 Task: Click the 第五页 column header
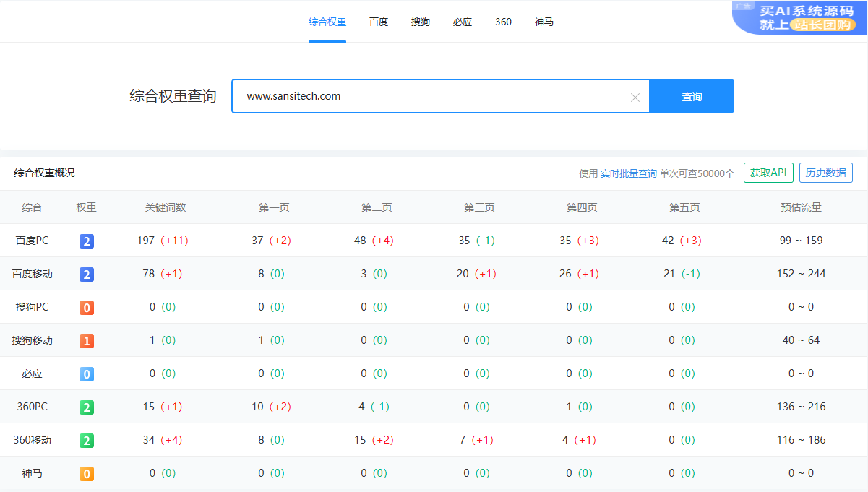(x=685, y=207)
